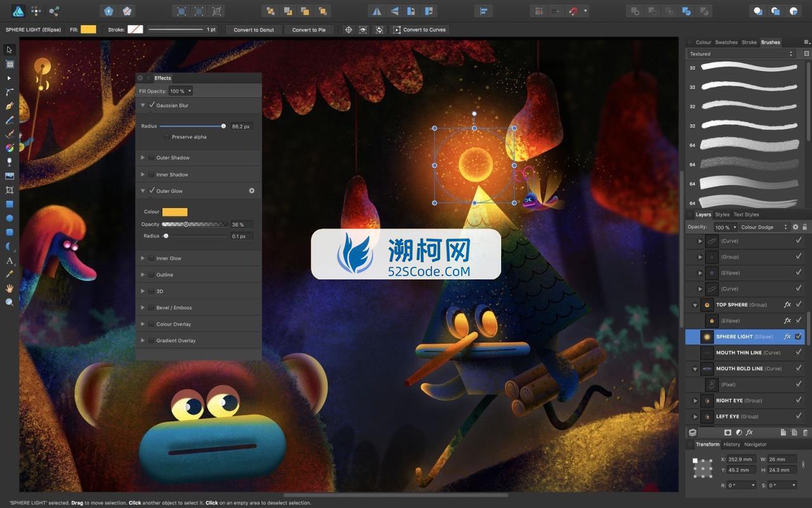Viewport: 812px width, 508px height.
Task: Click Layer Effects fx icon in Layers footer
Action: (x=749, y=432)
